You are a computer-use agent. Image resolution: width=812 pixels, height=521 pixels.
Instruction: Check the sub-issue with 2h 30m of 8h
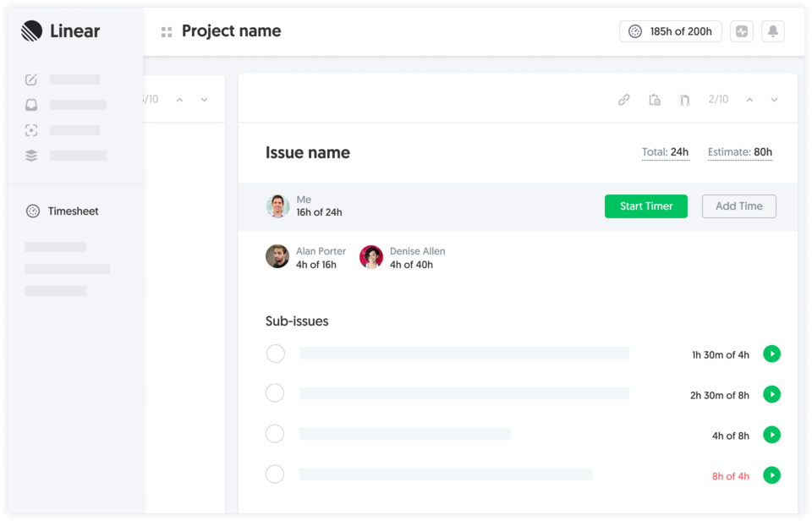(x=275, y=393)
